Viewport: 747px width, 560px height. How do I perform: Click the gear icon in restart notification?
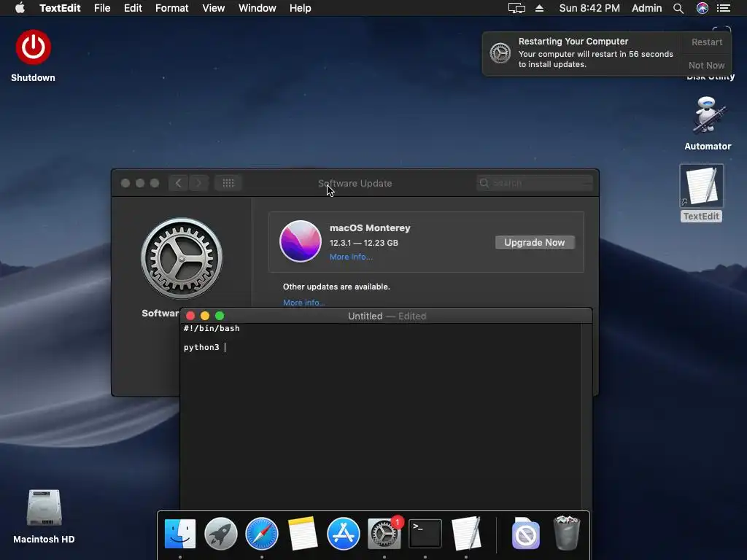pyautogui.click(x=500, y=52)
